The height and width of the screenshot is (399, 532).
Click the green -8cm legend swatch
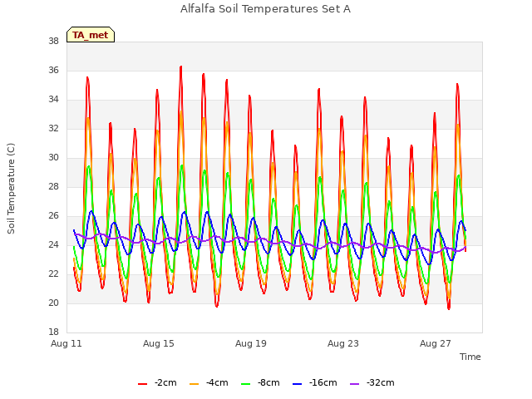click(x=246, y=384)
